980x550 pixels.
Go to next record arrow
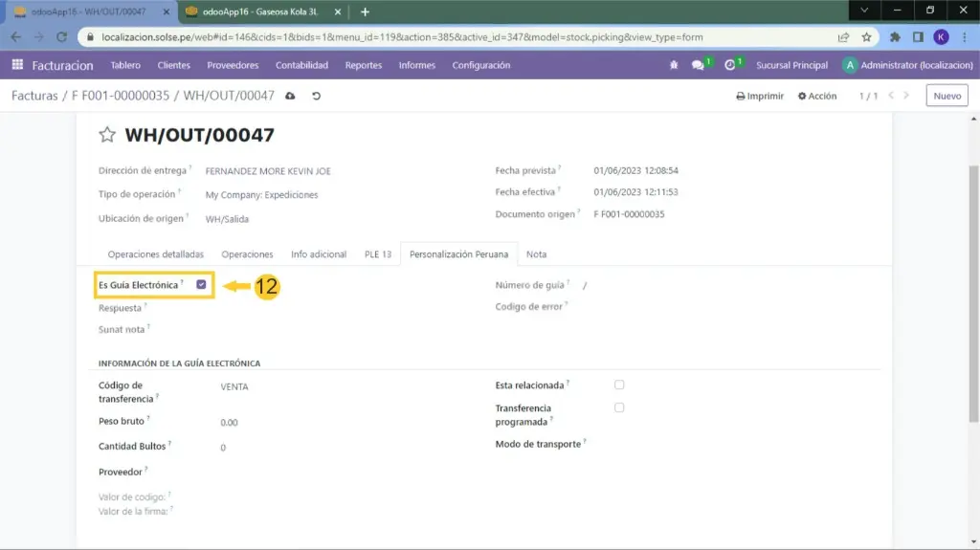pyautogui.click(x=909, y=96)
